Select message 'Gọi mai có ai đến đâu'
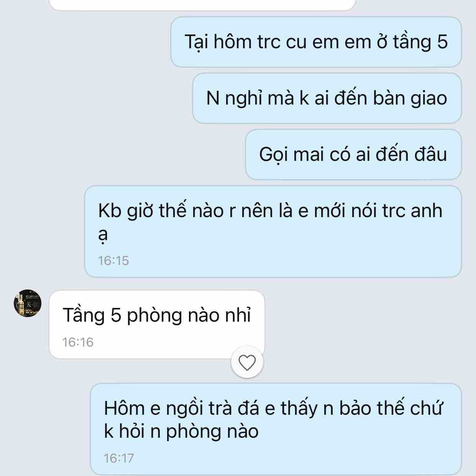 coord(353,155)
